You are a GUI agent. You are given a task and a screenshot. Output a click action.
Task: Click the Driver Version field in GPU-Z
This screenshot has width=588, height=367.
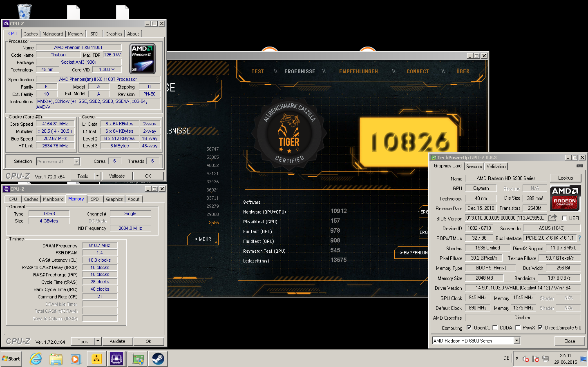coord(523,288)
